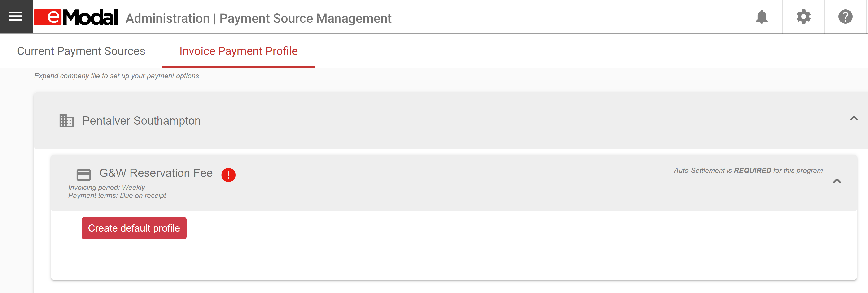Collapse the G&W Reservation Fee panel

(x=837, y=181)
